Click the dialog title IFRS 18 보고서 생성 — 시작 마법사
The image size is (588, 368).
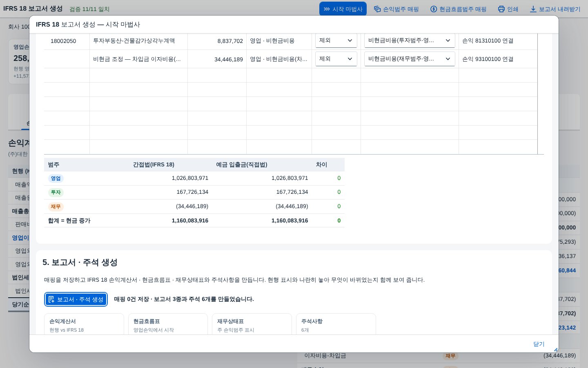coord(88,25)
